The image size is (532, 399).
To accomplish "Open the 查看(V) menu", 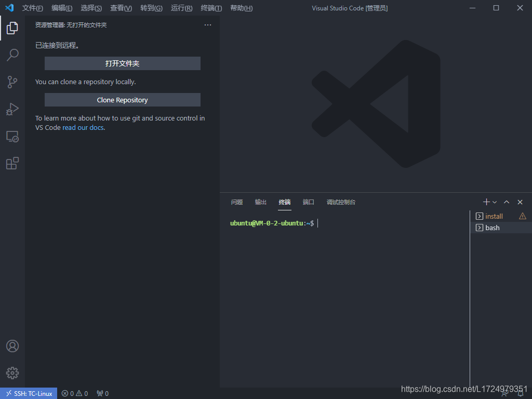I will click(121, 8).
